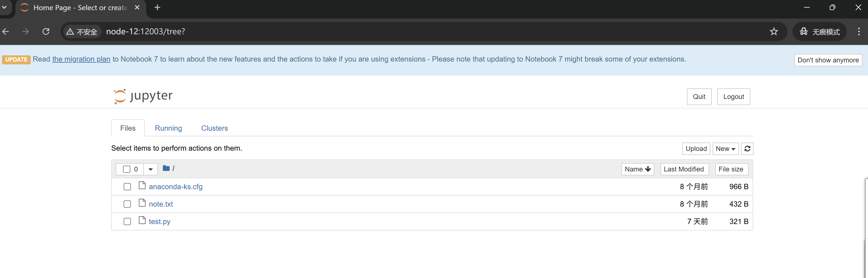The width and height of the screenshot is (868, 278).
Task: Refresh the notebook file list
Action: point(747,149)
